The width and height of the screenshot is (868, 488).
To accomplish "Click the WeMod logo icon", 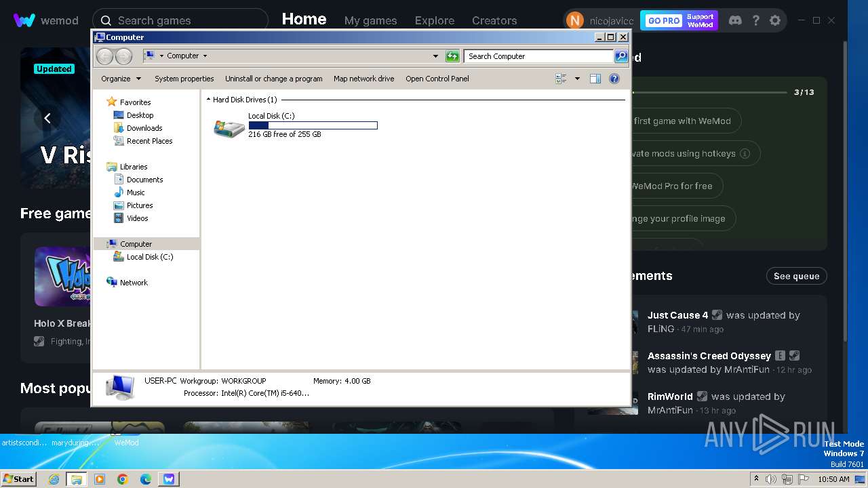I will pyautogui.click(x=24, y=20).
